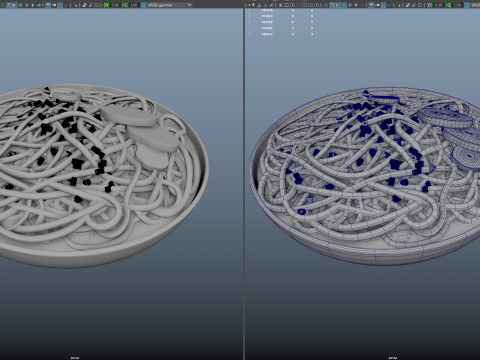Viewport: 480px width, 360px height.
Task: Toggle field chart in right viewport toolbar
Action: 304,5
